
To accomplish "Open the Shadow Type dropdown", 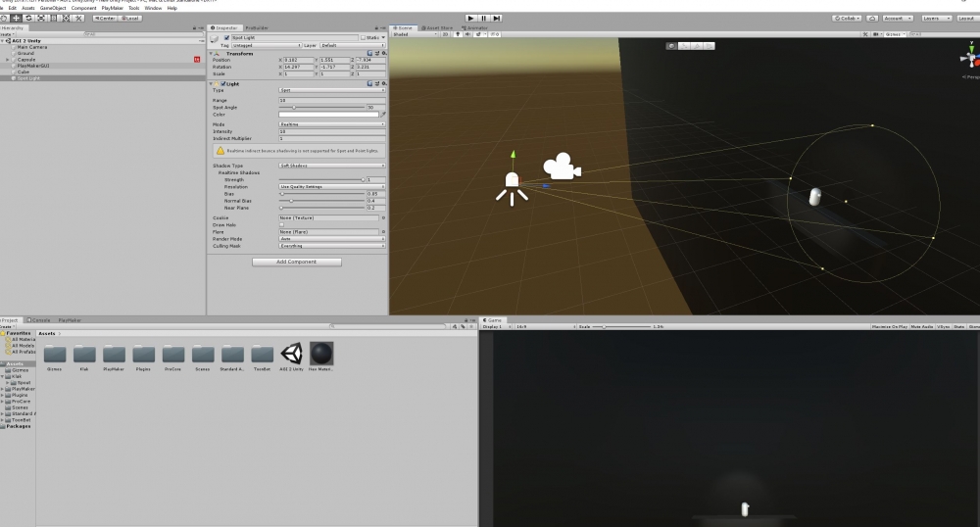I will click(332, 166).
